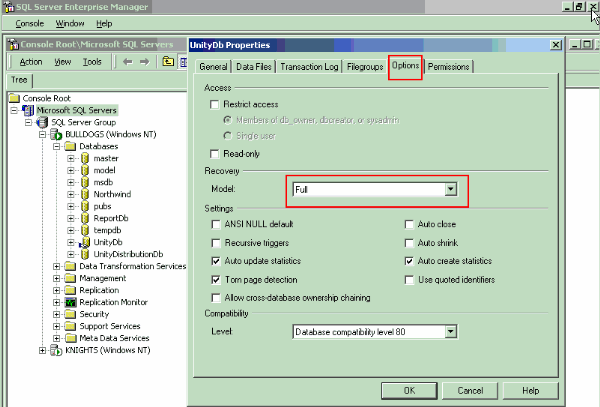
Task: Uncheck Auto create statistics
Action: click(409, 261)
